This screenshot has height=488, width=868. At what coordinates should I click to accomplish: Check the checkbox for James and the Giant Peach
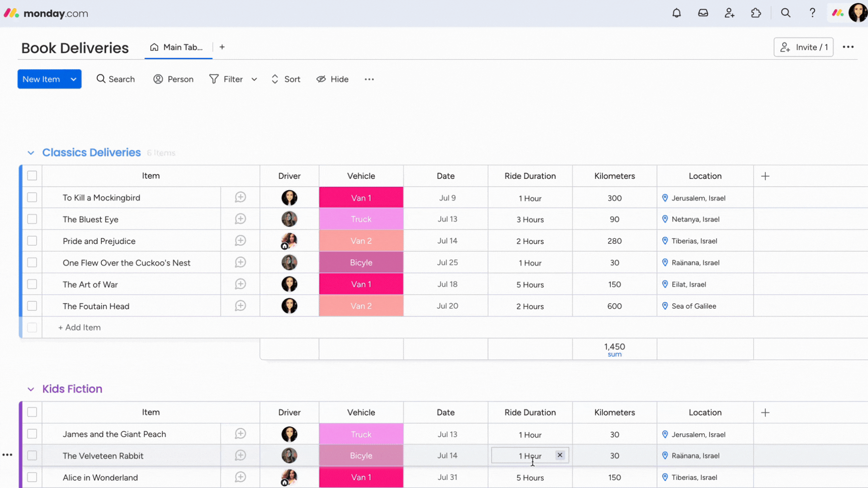[x=32, y=434]
